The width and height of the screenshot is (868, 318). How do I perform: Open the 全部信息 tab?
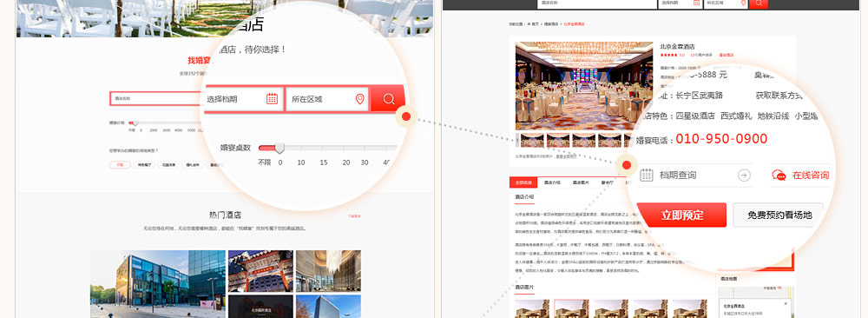pos(523,182)
